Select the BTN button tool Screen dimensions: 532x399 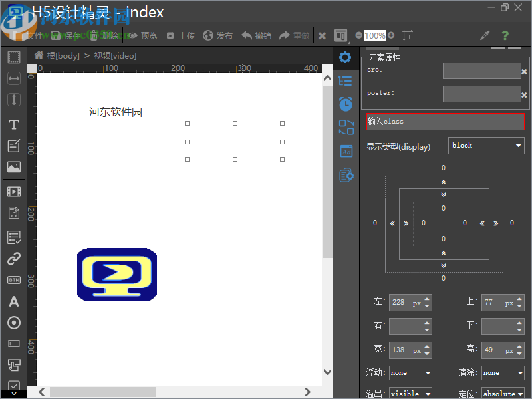pos(13,280)
